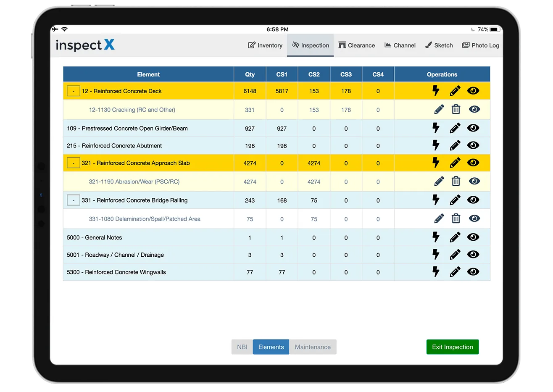Switch to the Channel section
553x392 pixels.
tap(400, 45)
